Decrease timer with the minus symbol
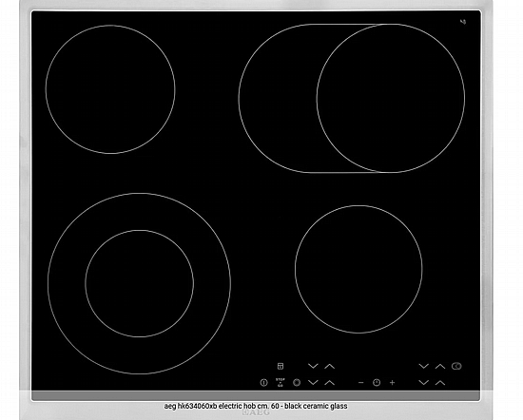 tap(360, 382)
